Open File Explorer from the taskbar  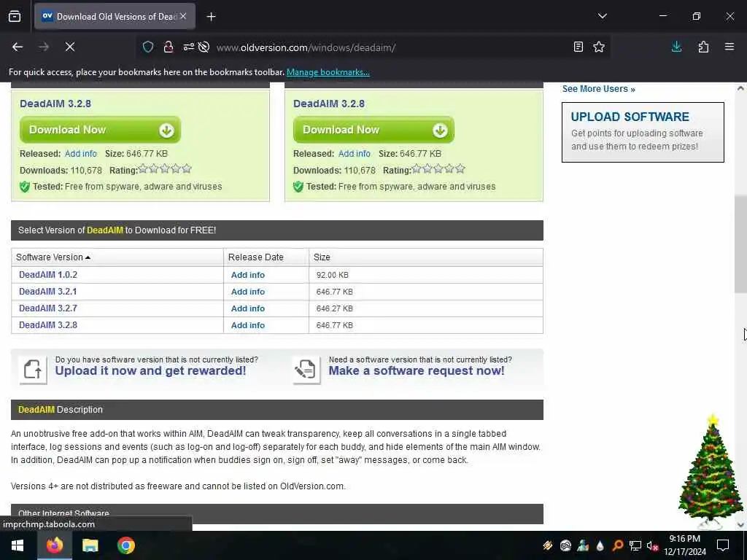coord(90,545)
